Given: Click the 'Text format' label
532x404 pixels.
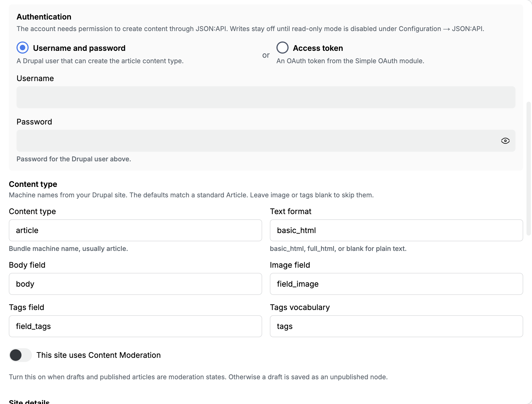Looking at the screenshot, I should [x=290, y=211].
